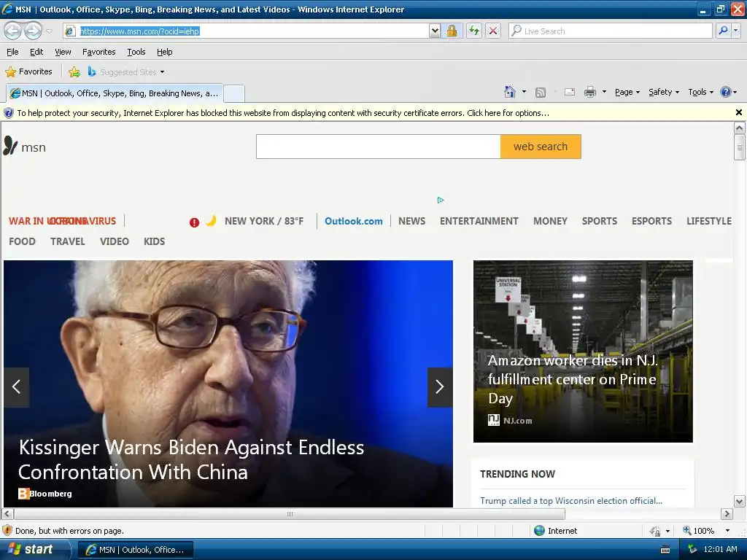Open the Outlook.com link
The height and width of the screenshot is (560, 747).
pyautogui.click(x=354, y=222)
